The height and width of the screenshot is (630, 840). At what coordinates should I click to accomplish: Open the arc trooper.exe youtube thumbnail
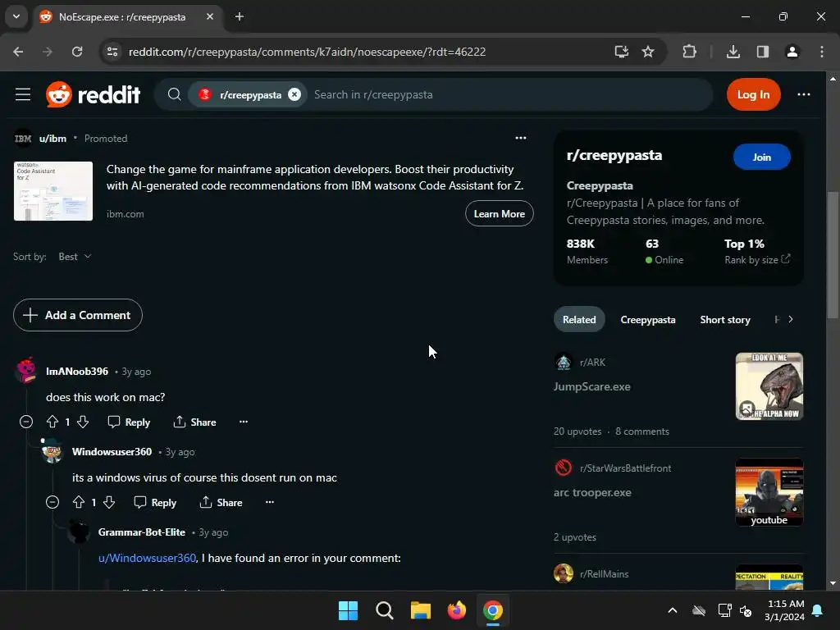(x=769, y=492)
